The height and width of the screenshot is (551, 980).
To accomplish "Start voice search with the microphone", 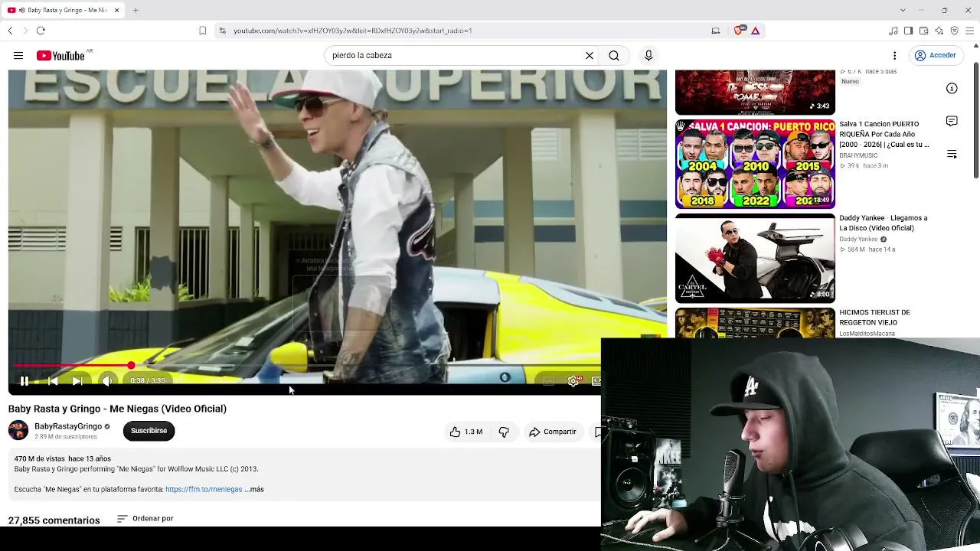I will [648, 55].
